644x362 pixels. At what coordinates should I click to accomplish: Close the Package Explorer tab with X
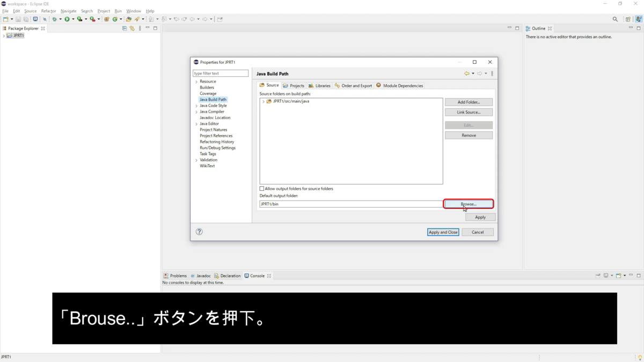(43, 28)
